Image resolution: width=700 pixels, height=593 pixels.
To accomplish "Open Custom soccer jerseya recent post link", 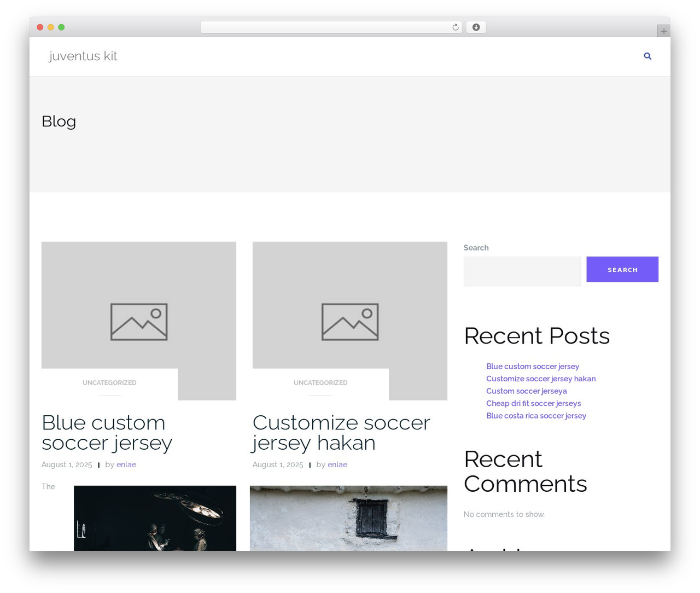I will [527, 391].
